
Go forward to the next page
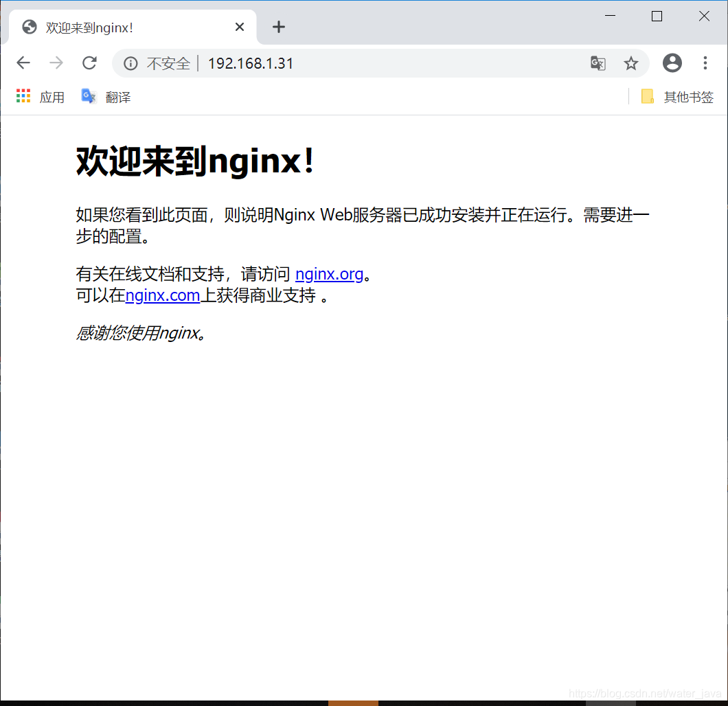(56, 62)
